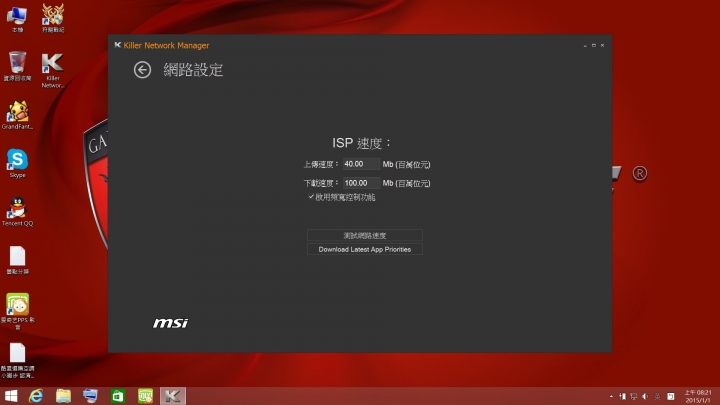Select the blank document above the PPS icon
720x405 pixels.
pyautogui.click(x=17, y=260)
